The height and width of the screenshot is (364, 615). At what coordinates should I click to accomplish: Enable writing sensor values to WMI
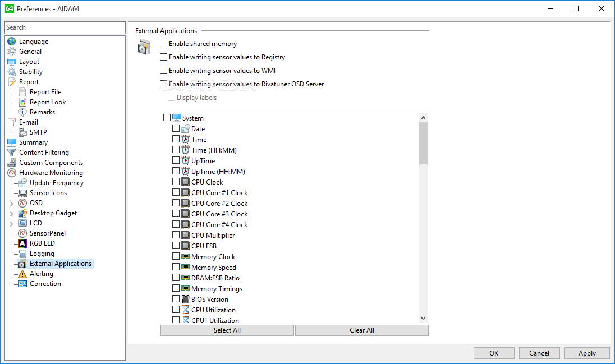[163, 70]
